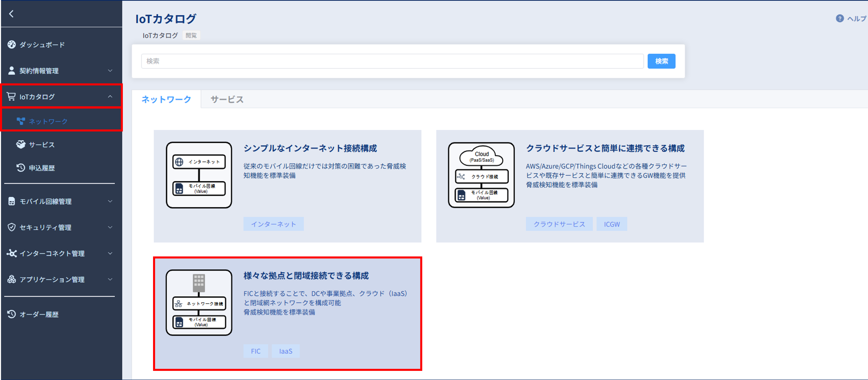
Task: Switch to the サービス tab
Action: tap(227, 99)
